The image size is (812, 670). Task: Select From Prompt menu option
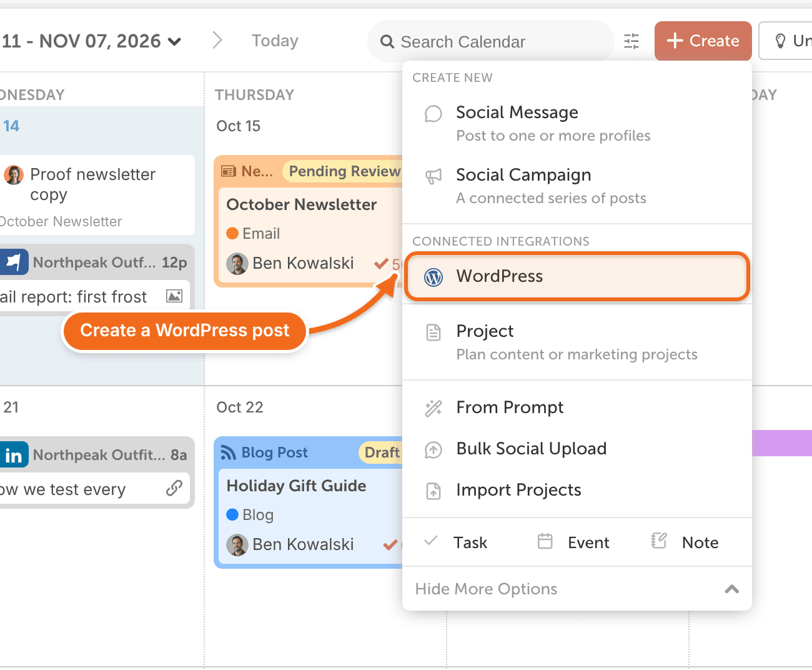point(577,407)
